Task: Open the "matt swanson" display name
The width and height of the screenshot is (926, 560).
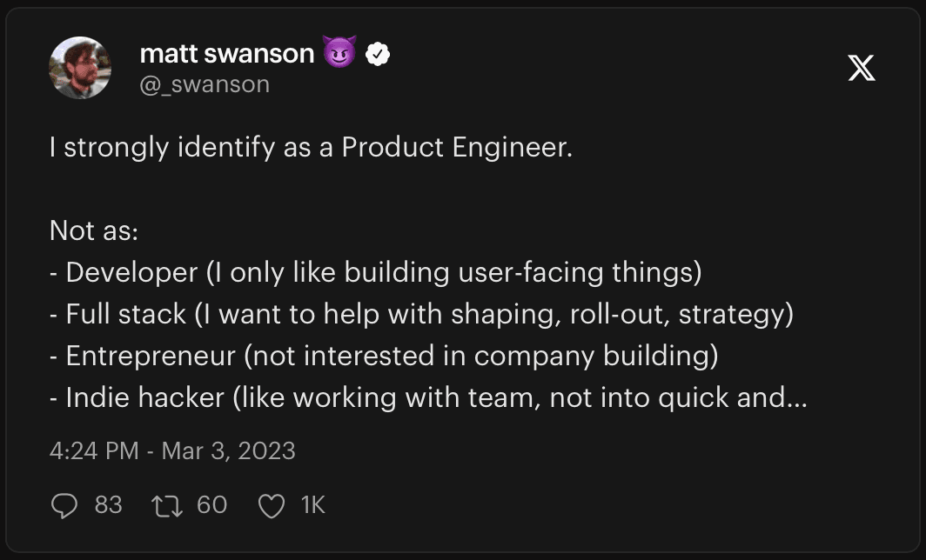Action: coord(226,54)
